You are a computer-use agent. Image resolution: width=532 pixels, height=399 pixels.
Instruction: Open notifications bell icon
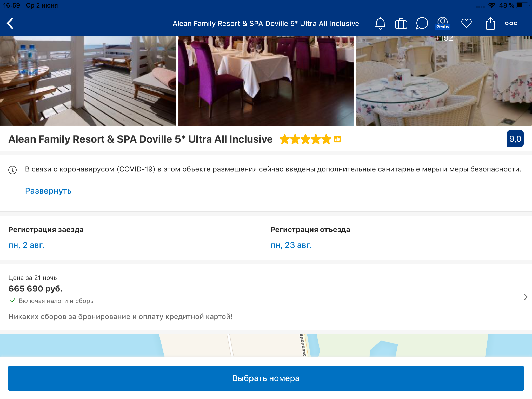[x=380, y=23]
